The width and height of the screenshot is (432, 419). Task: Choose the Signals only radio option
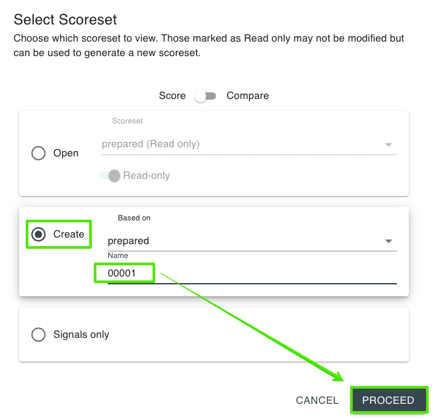(38, 334)
